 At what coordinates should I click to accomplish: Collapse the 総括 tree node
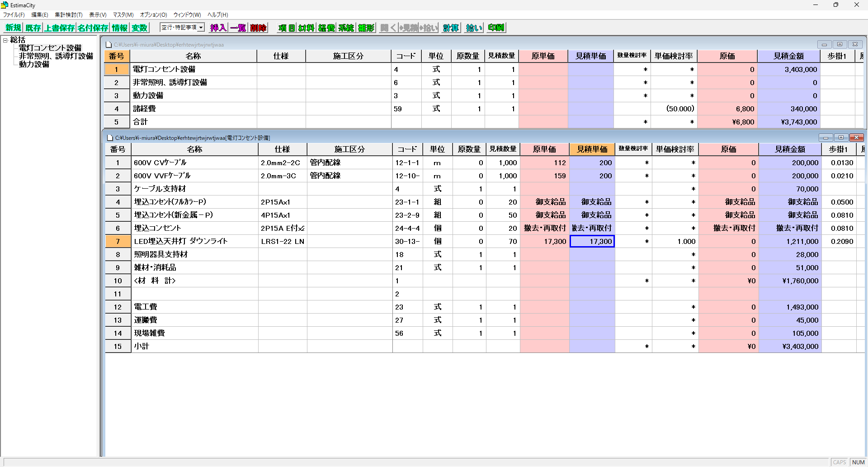click(x=5, y=40)
